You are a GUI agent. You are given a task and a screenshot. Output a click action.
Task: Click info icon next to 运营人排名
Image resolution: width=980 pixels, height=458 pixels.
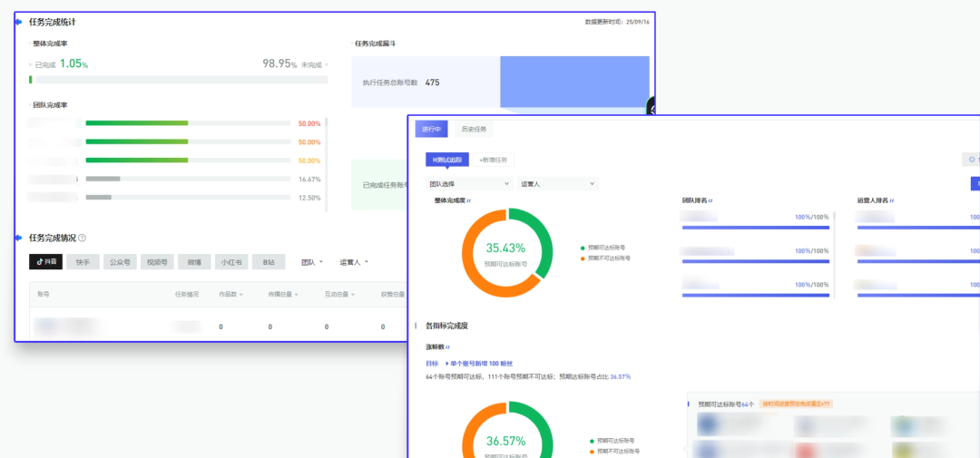[x=893, y=200]
